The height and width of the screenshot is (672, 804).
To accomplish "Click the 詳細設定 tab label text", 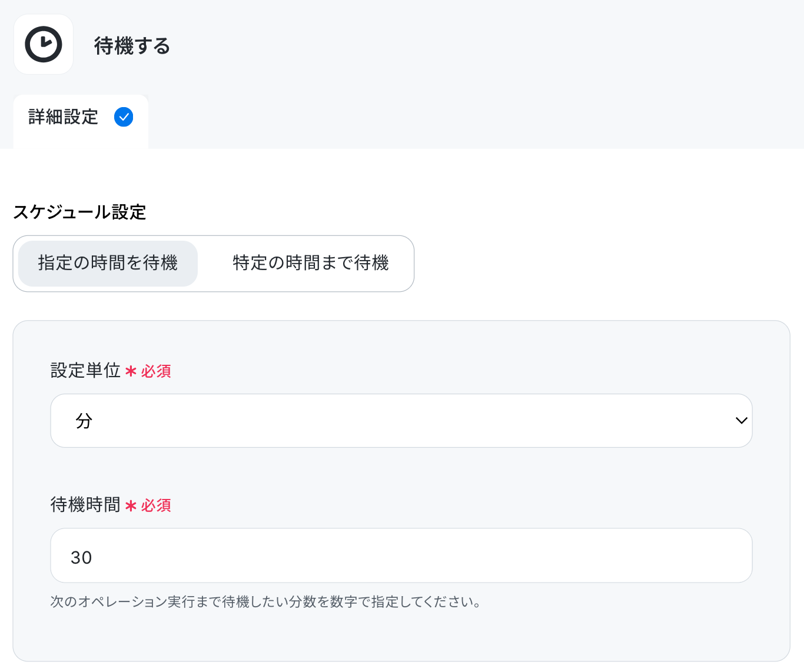I will pyautogui.click(x=64, y=117).
